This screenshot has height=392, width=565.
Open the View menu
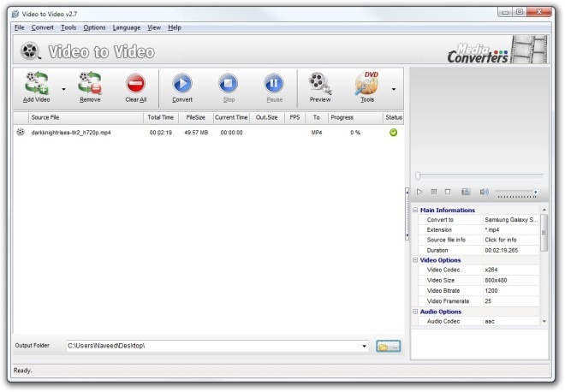(x=154, y=27)
